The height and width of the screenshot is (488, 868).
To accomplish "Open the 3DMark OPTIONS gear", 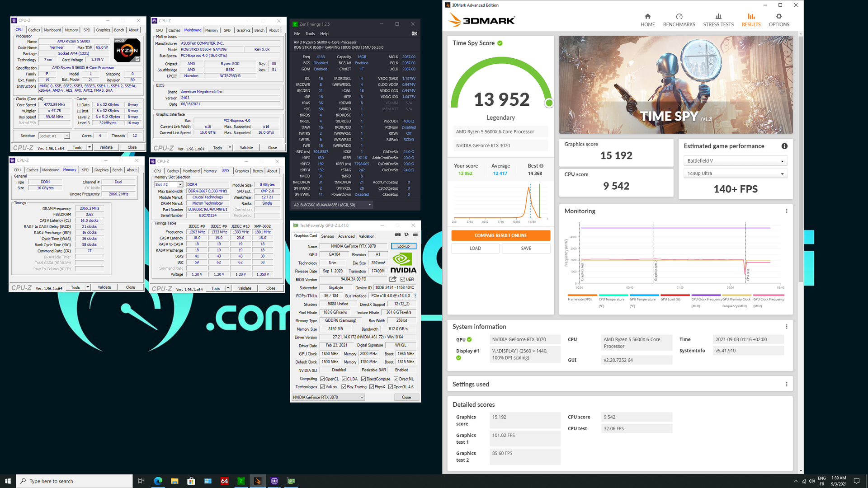I will click(779, 20).
